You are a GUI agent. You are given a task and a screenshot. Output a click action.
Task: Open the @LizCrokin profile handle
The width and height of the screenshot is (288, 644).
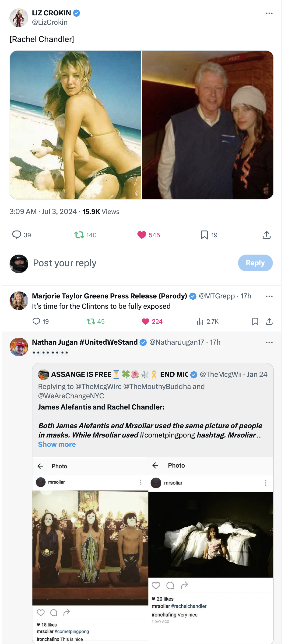pos(50,22)
